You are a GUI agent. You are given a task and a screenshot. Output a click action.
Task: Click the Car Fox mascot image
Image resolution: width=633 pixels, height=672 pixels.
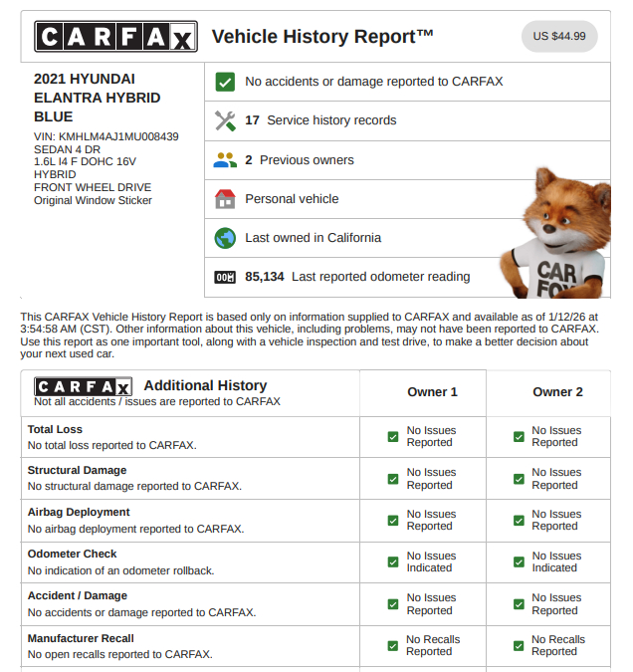click(560, 233)
